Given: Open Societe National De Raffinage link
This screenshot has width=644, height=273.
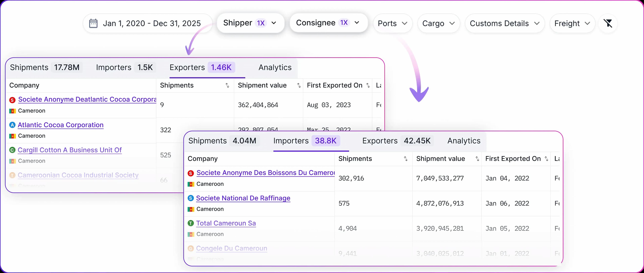Looking at the screenshot, I should pyautogui.click(x=243, y=198).
